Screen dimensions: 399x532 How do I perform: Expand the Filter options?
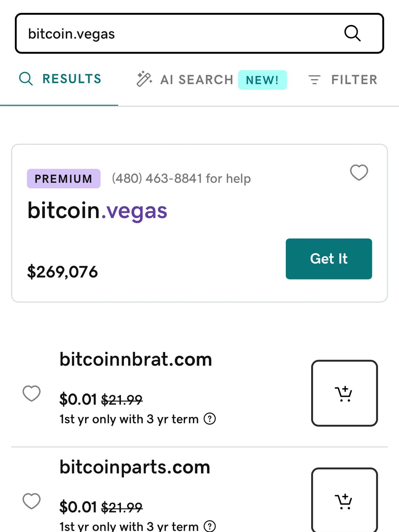click(x=354, y=80)
